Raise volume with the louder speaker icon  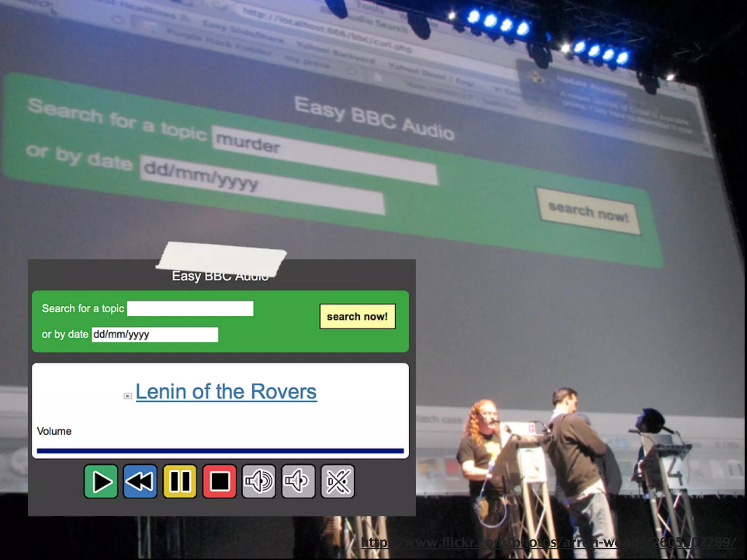259,481
